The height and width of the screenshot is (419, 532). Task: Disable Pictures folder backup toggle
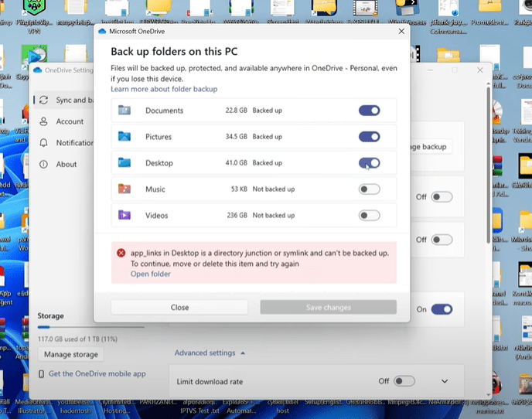[x=369, y=137]
